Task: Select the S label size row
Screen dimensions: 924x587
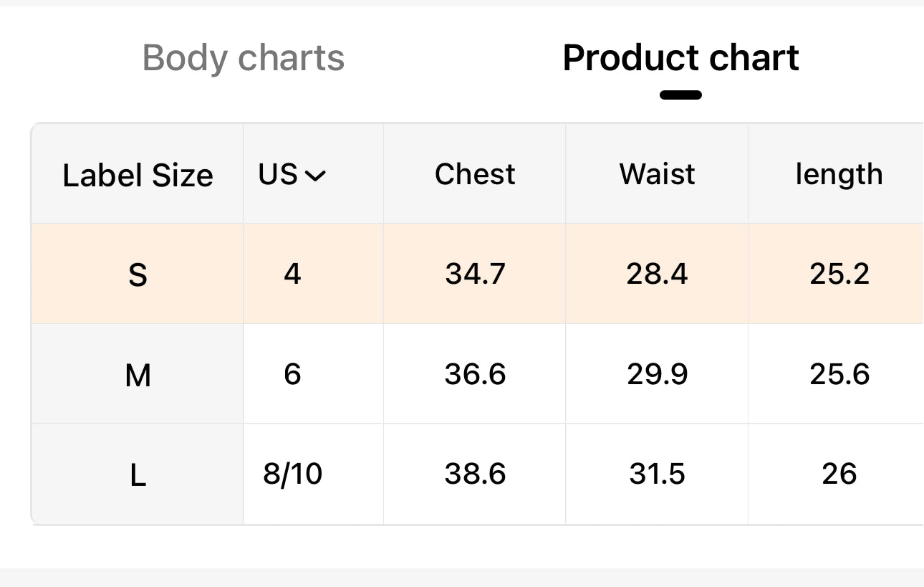Action: tap(138, 275)
